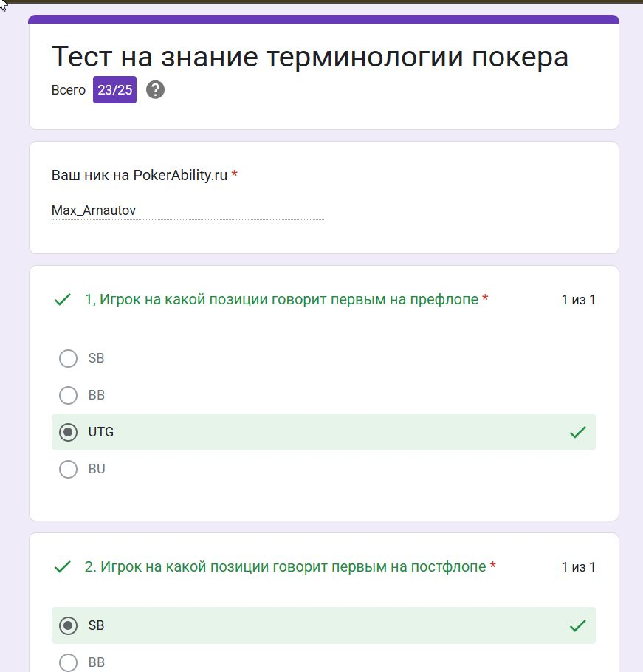Select the SB radio in question 2
This screenshot has width=643, height=672.
[68, 625]
